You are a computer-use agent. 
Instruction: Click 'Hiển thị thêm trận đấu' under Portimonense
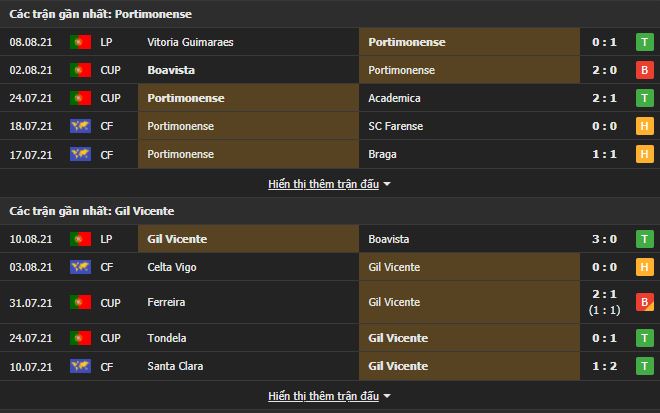click(323, 184)
